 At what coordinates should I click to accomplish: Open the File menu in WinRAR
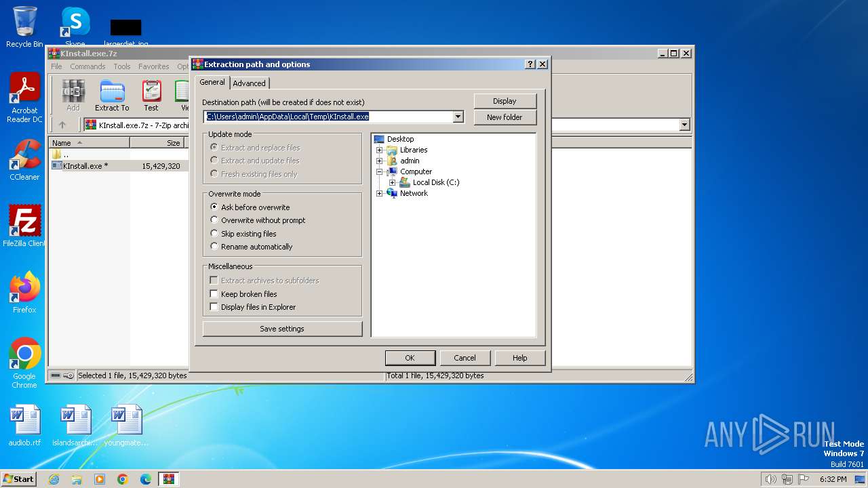click(56, 66)
